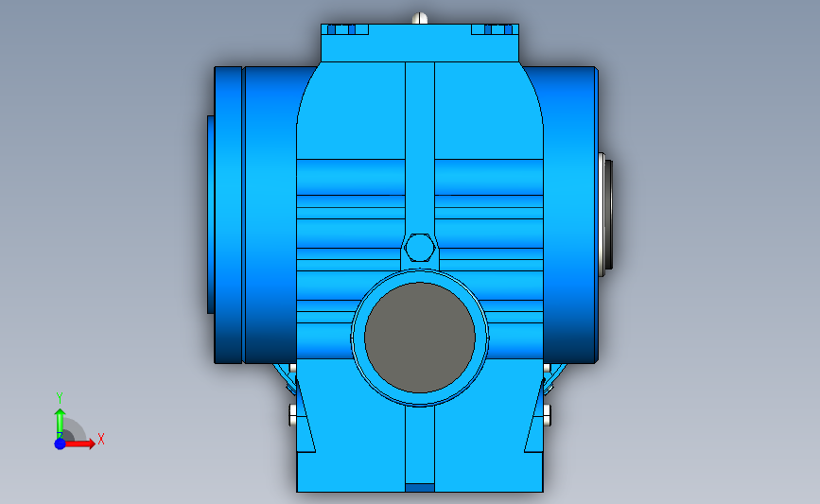
Task: Select the gray circular shaft end face
Action: point(420,338)
